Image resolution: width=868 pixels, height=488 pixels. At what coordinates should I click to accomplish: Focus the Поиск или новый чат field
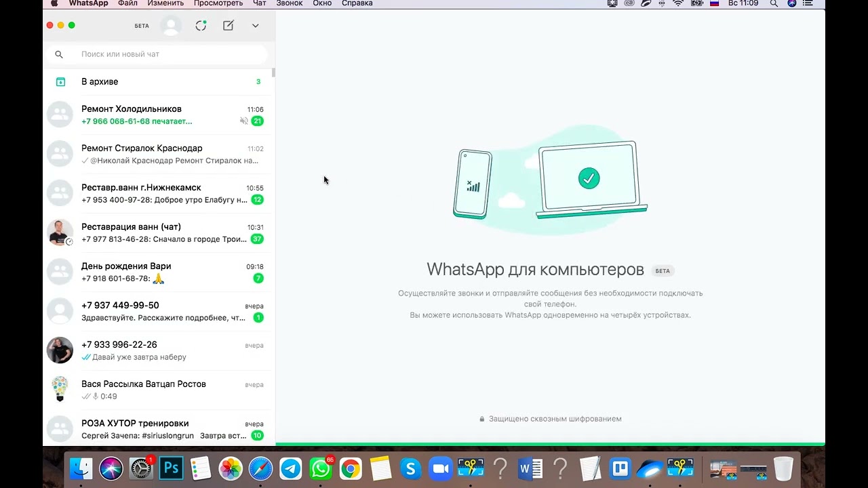[x=163, y=54]
